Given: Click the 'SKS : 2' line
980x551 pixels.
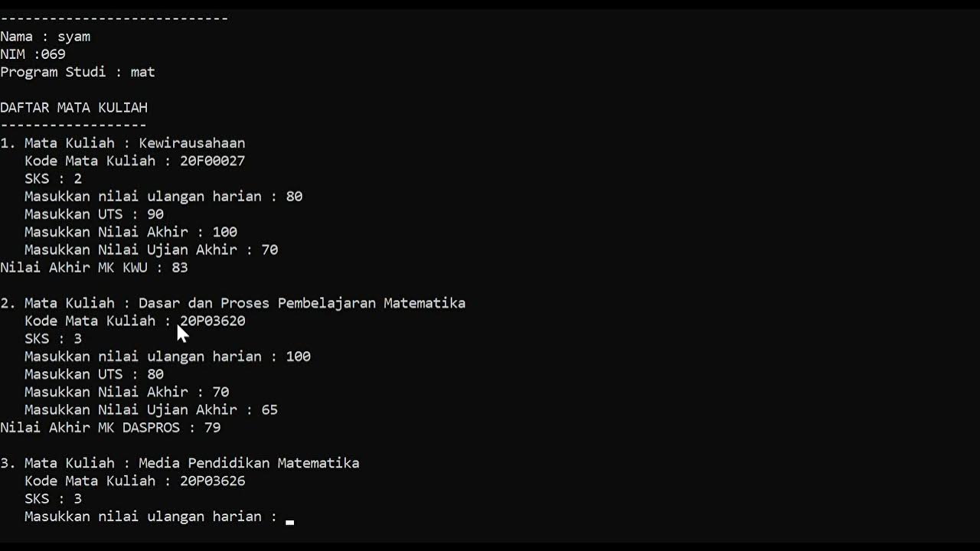Looking at the screenshot, I should point(53,179).
